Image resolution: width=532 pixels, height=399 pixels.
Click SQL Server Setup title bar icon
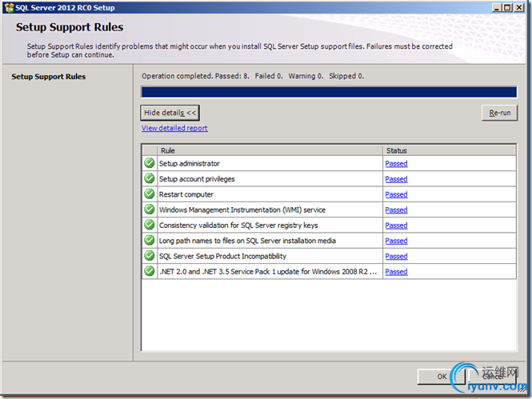click(x=9, y=7)
